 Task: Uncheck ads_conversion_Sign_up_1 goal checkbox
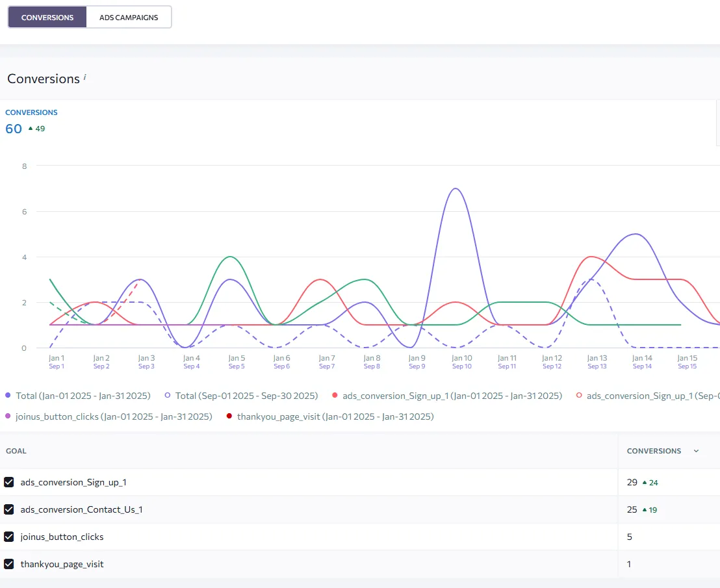(x=8, y=482)
